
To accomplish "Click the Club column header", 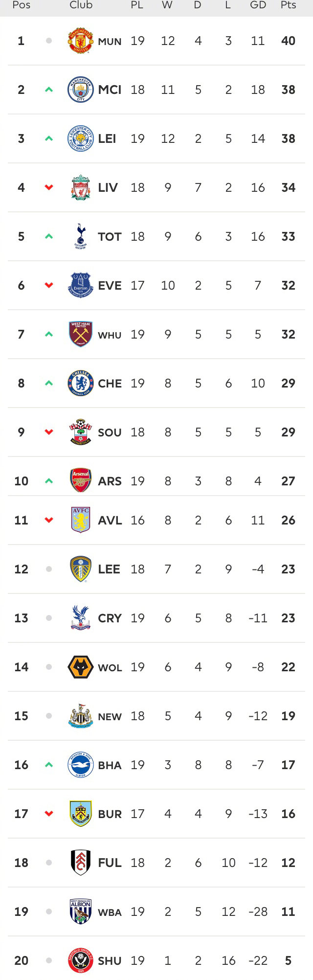I will (81, 5).
